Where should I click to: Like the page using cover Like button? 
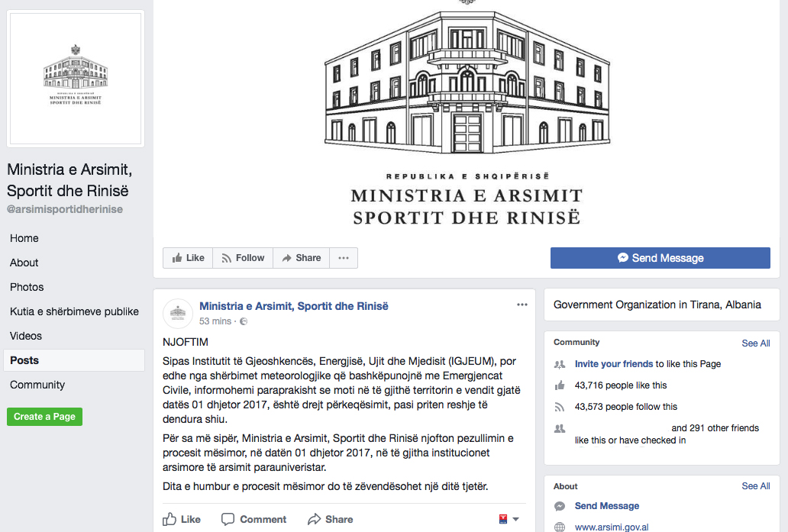point(188,258)
